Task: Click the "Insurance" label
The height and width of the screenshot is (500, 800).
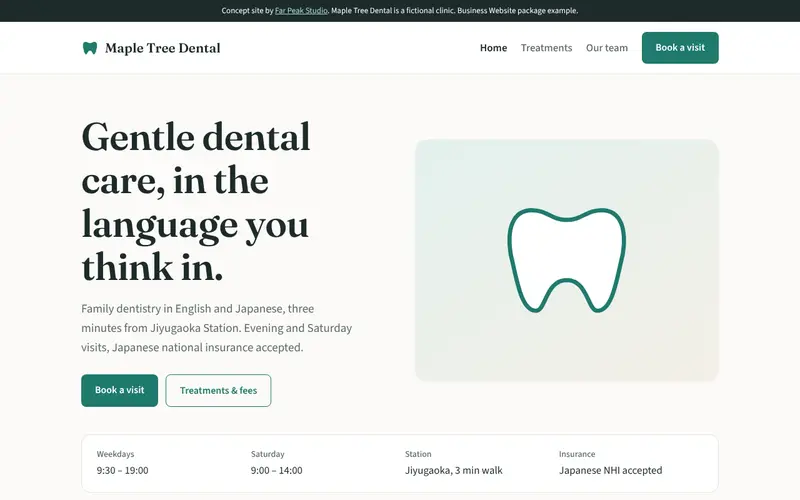Action: pos(577,454)
